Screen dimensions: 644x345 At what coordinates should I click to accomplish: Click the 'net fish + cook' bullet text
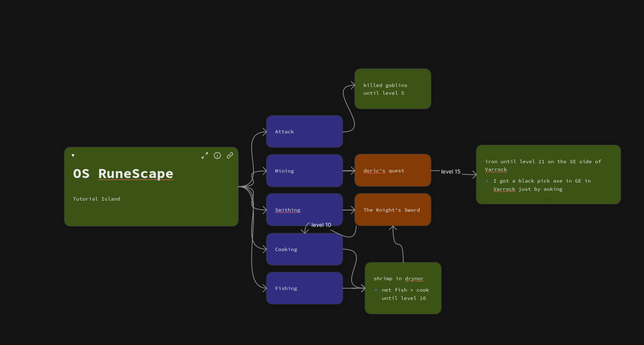[405, 294]
